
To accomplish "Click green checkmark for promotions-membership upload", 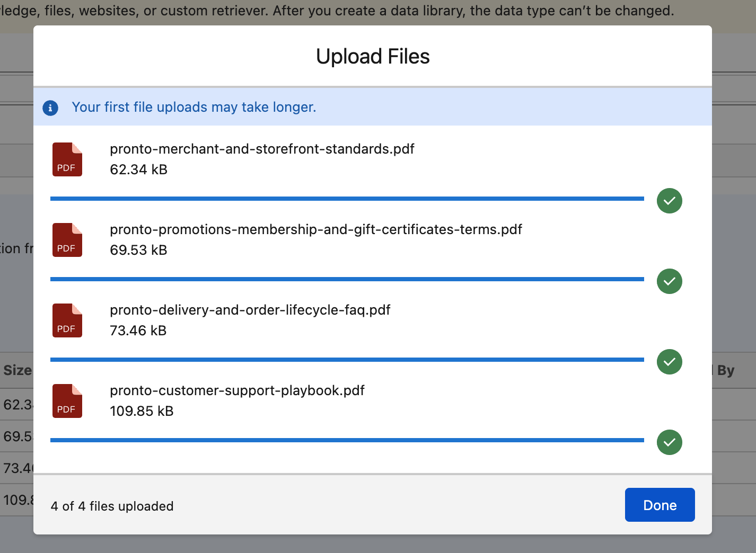I will [670, 281].
